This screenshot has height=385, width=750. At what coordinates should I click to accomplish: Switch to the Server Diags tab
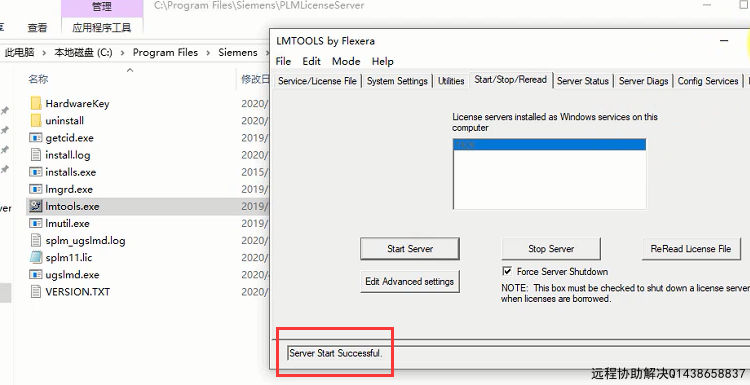coord(643,81)
